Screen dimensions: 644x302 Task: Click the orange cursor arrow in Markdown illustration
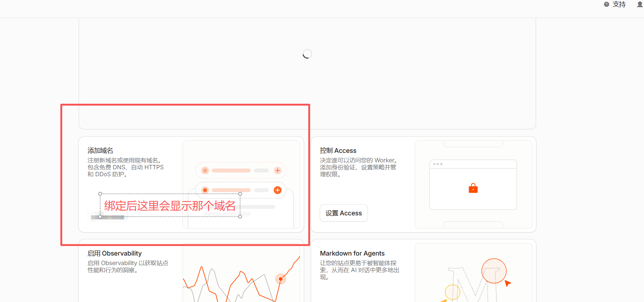(508, 283)
